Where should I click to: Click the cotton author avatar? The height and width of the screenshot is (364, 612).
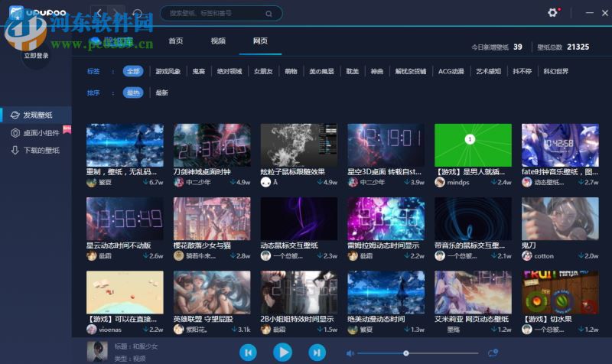(x=527, y=256)
